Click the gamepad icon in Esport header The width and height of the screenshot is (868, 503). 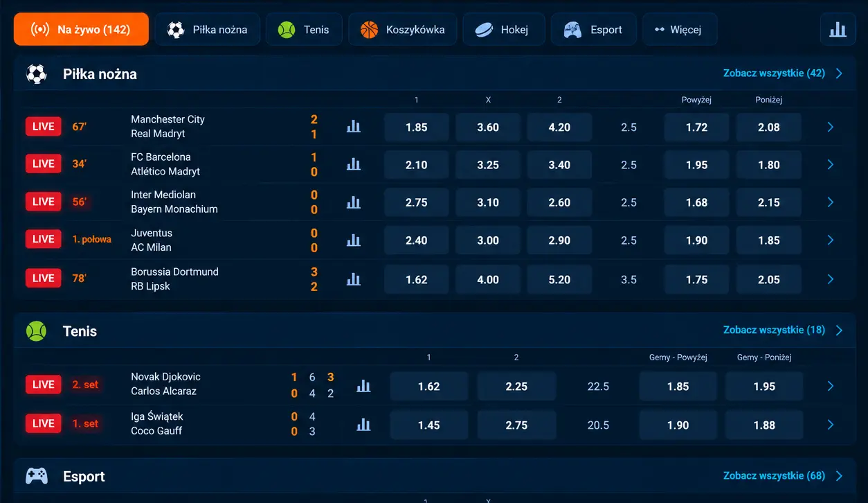[37, 476]
